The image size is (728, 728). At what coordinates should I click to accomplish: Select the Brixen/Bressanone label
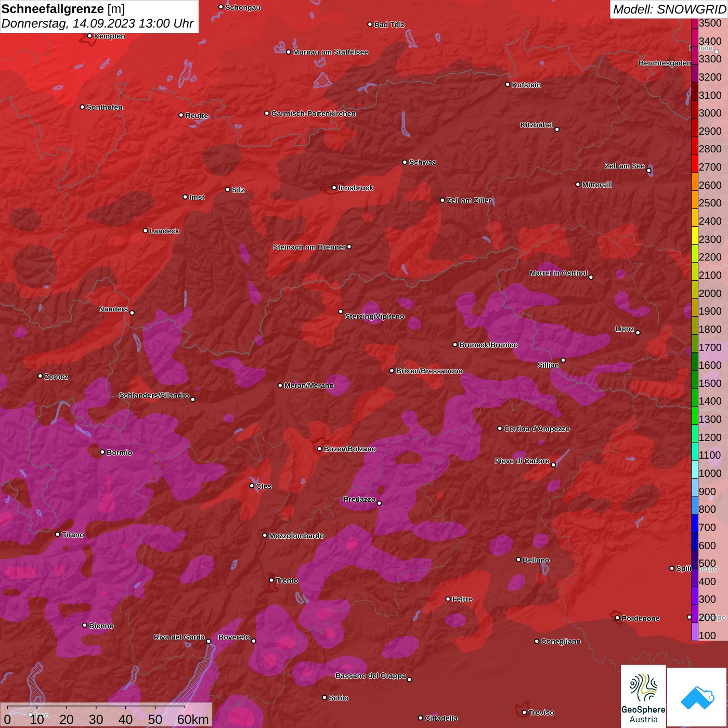tap(429, 371)
